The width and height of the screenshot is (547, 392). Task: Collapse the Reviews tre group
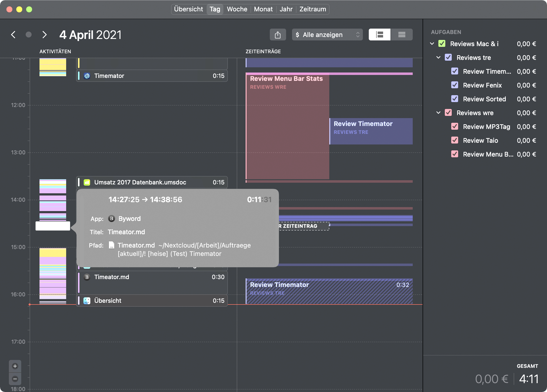pos(438,57)
